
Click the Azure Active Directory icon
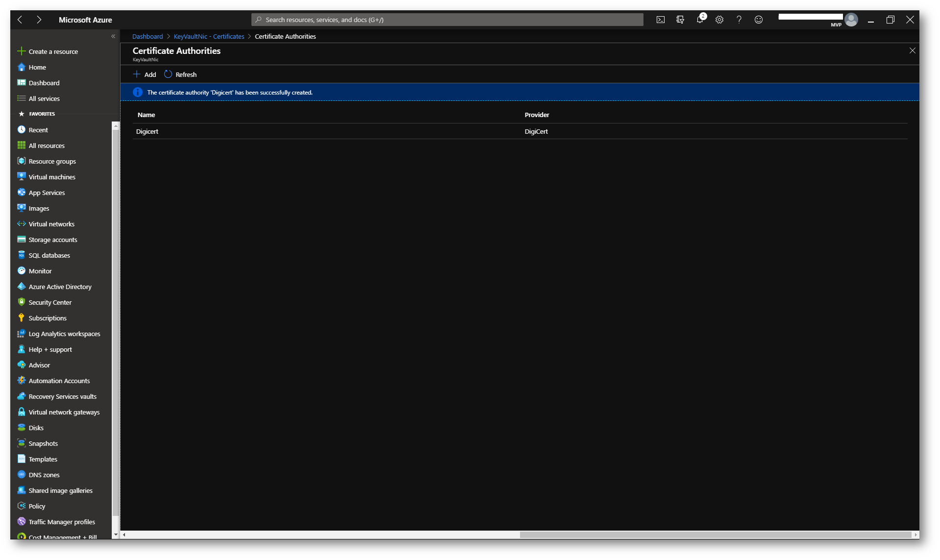22,287
